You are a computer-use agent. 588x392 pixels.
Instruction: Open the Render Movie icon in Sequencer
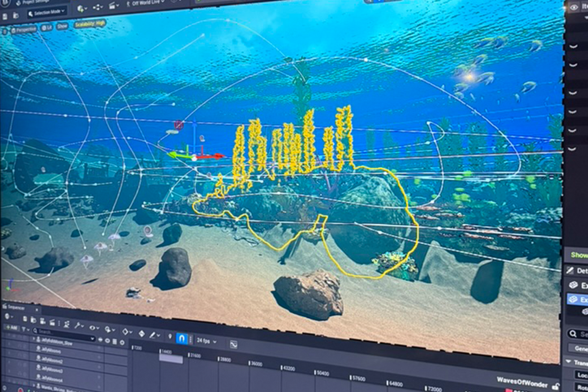click(x=52, y=323)
